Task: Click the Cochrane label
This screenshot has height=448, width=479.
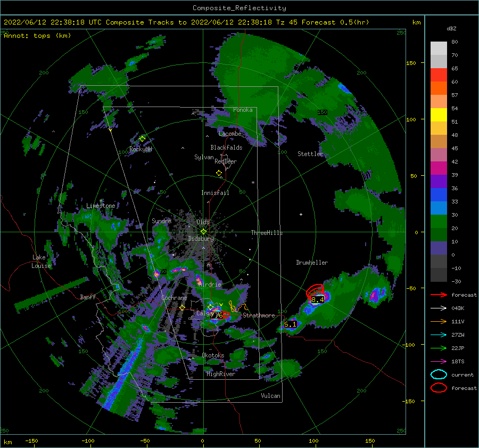Action: click(174, 298)
